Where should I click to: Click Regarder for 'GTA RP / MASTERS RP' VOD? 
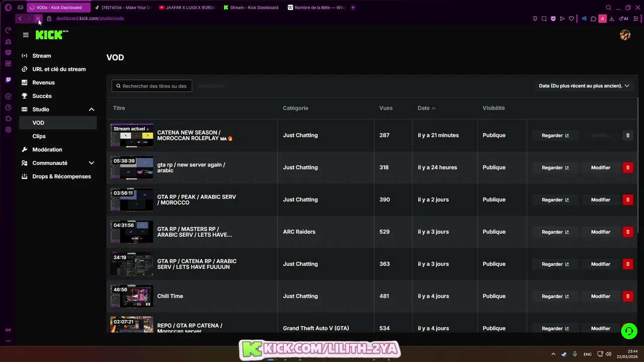point(555,232)
